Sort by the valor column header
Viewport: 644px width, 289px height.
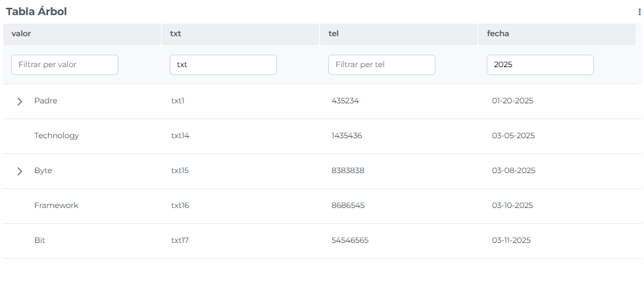pos(82,34)
